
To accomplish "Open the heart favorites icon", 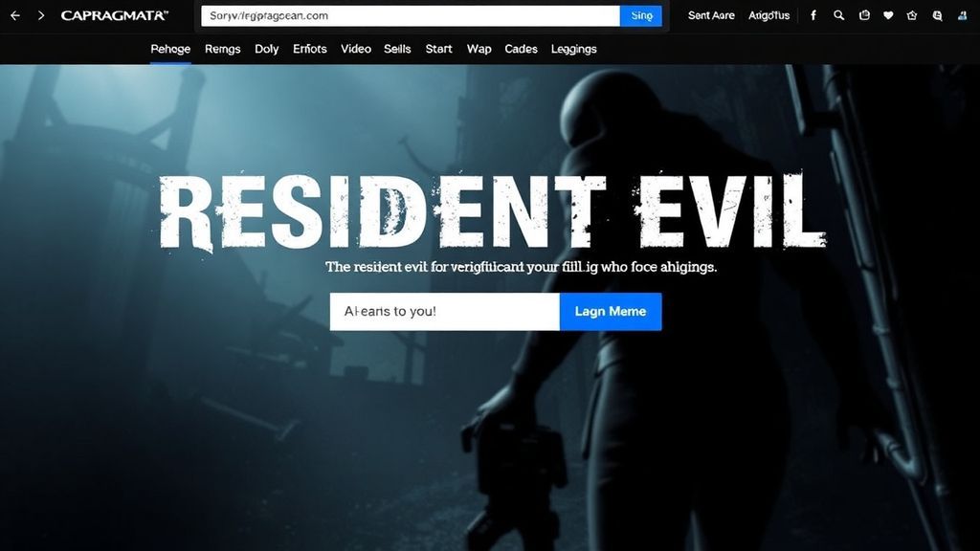I will coord(888,15).
